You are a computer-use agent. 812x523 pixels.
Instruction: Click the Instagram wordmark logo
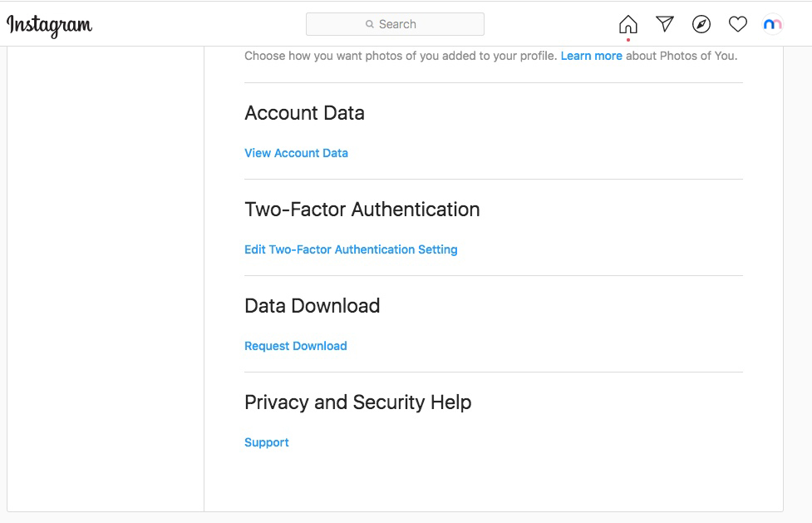tap(49, 26)
